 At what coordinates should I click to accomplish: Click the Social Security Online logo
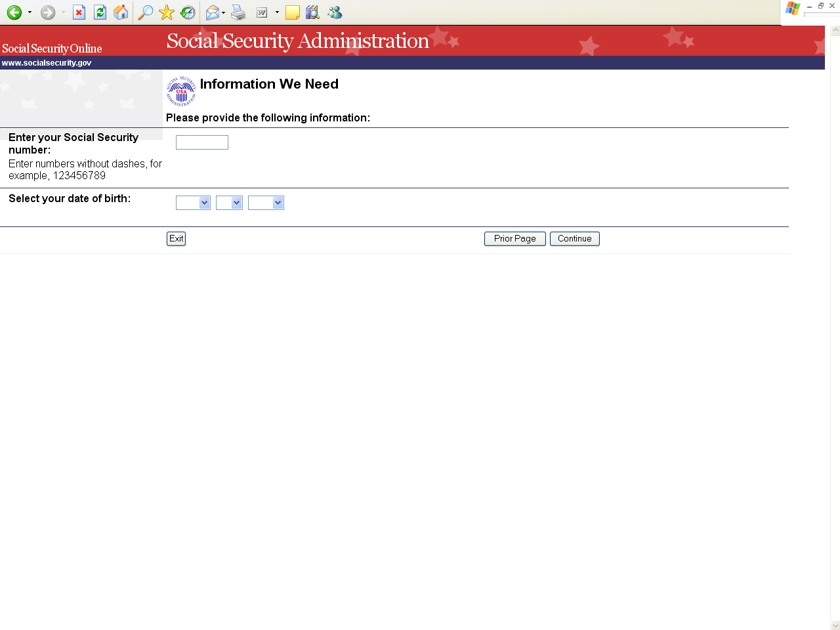(x=52, y=49)
